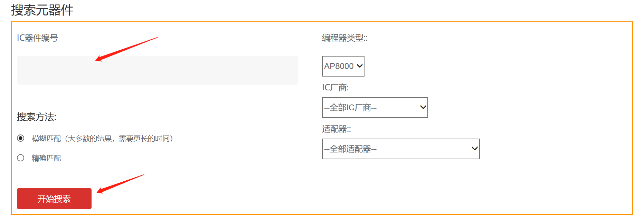Click the red arrow pointing at 开始搜索

click(120, 183)
